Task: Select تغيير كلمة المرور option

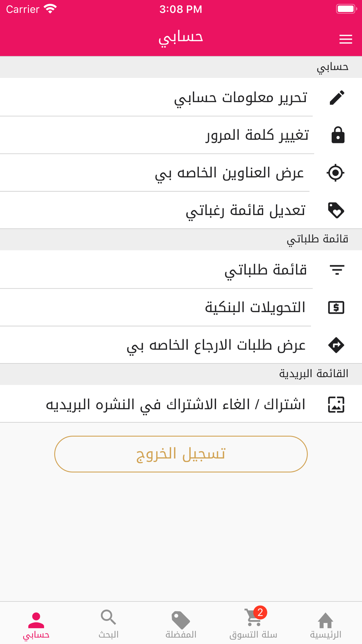Action: pos(181,135)
